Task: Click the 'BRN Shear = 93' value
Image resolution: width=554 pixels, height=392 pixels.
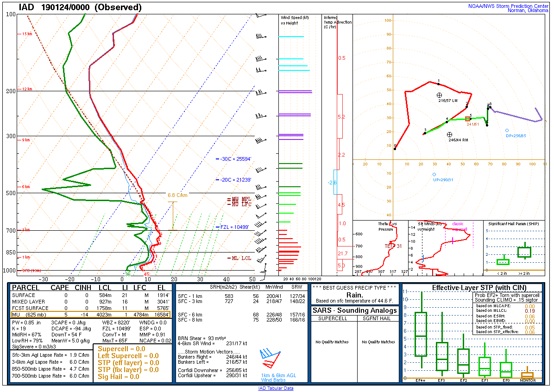Action: (202, 338)
